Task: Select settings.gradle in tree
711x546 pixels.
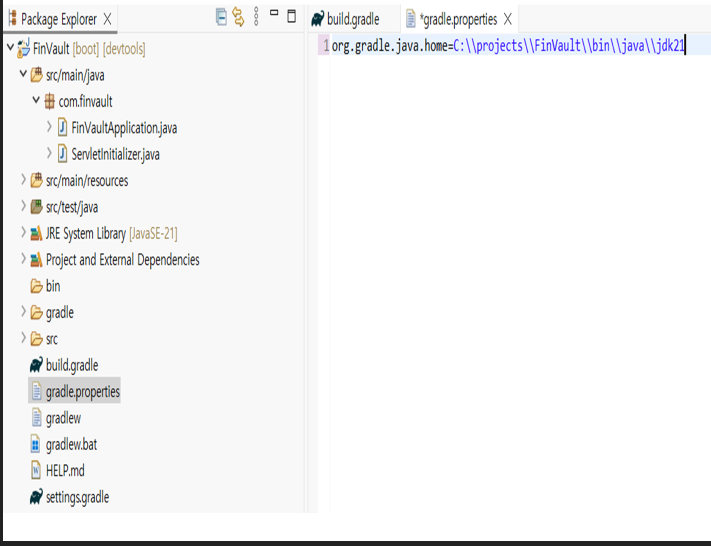Action: pos(78,497)
